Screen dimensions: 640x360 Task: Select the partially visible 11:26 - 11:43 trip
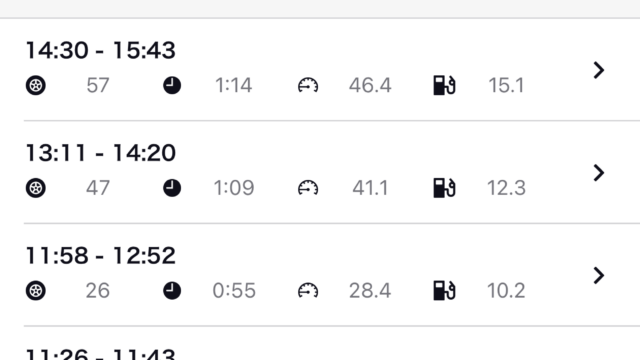pos(320,343)
